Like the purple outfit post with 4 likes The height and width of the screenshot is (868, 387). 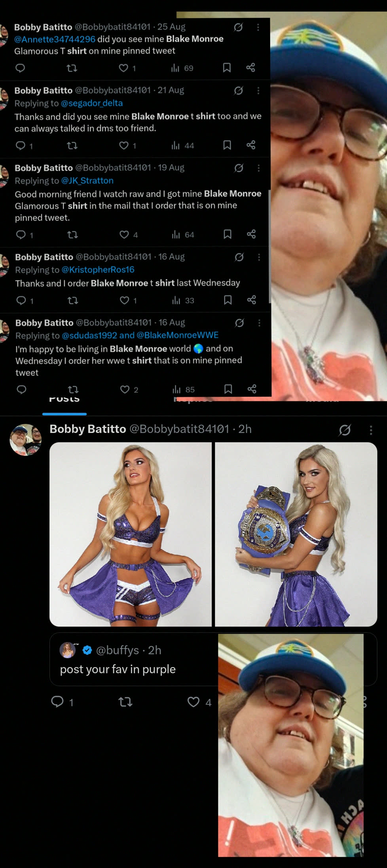point(199,702)
